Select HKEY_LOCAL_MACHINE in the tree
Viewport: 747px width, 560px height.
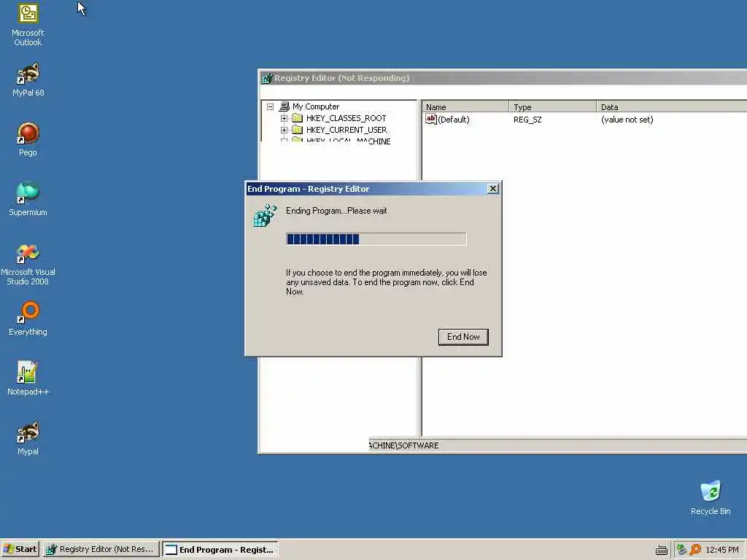[348, 141]
